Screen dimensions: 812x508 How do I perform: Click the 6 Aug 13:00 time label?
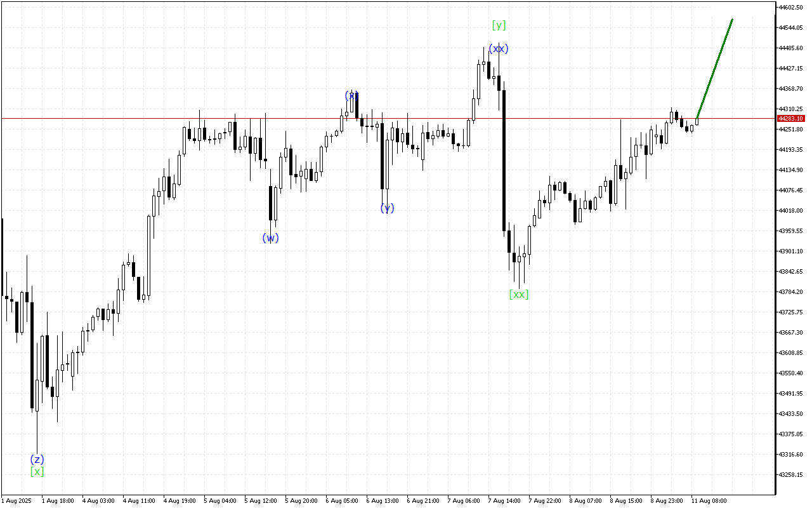click(x=383, y=501)
